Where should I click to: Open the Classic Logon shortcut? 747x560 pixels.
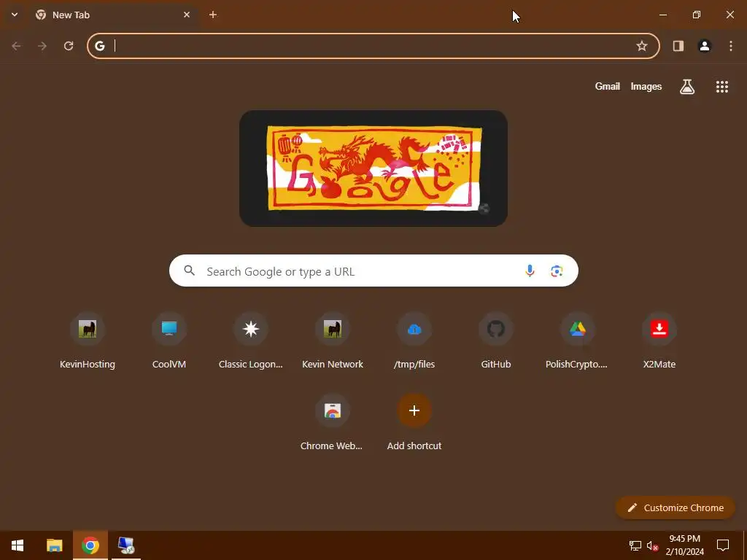click(251, 341)
